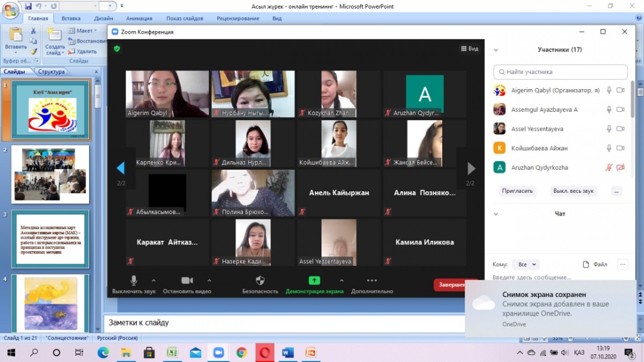The height and width of the screenshot is (362, 644).
Task: Expand audio options arrow next to microphone
Action: click(x=153, y=280)
